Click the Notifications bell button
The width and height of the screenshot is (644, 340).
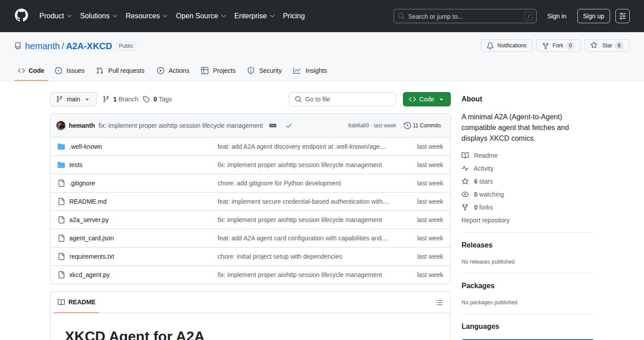coord(507,46)
